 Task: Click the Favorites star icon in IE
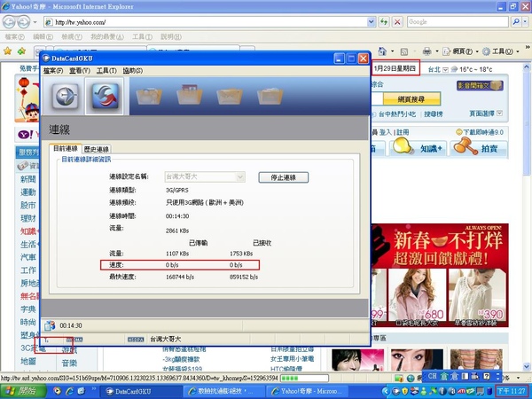(7, 51)
